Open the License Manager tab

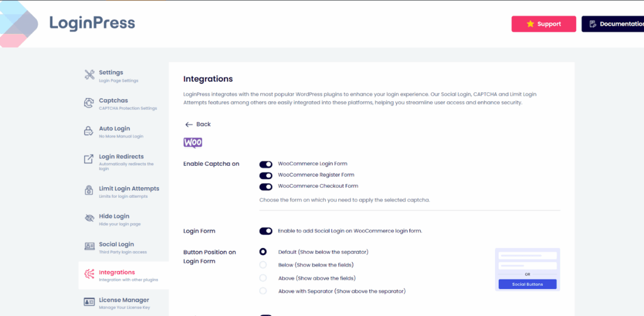[x=123, y=303]
